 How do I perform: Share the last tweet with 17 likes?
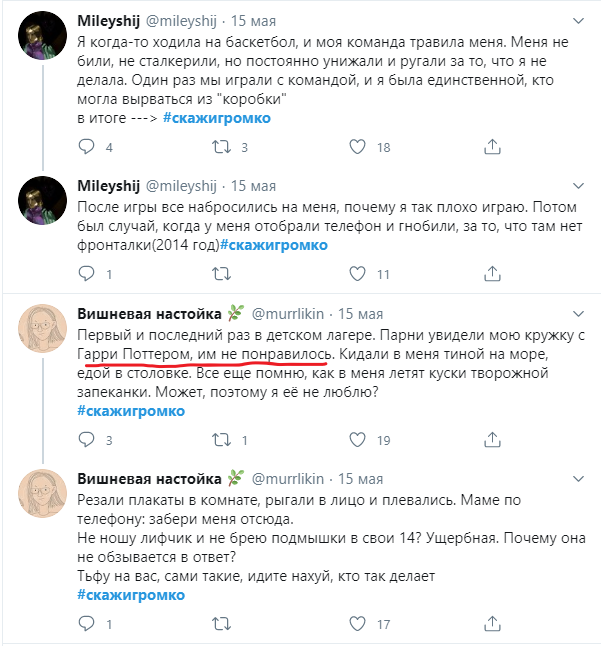[490, 624]
